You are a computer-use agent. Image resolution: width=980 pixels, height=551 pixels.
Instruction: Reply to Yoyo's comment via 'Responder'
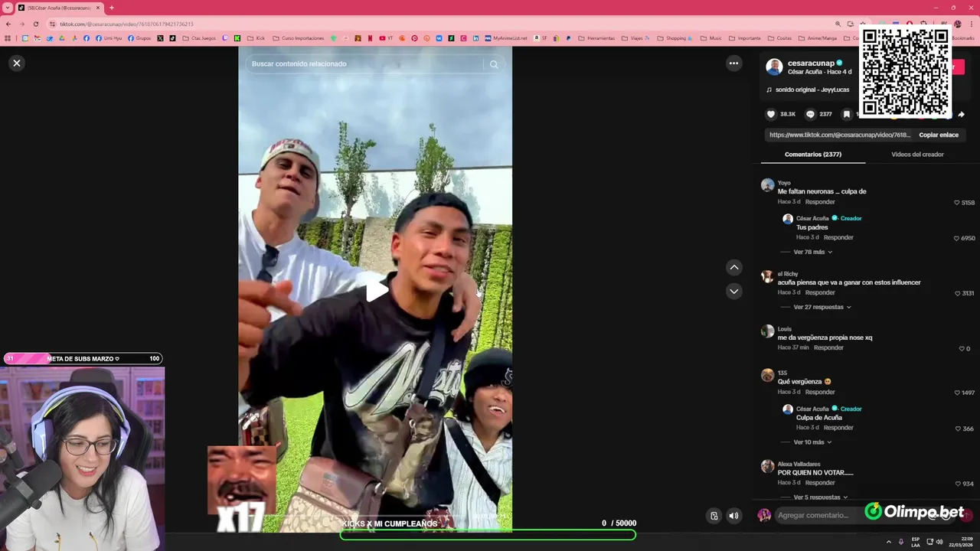820,202
